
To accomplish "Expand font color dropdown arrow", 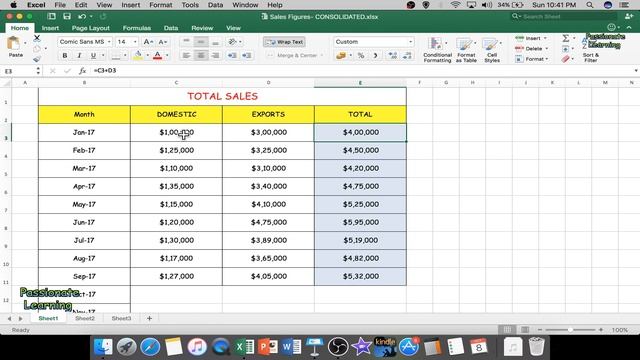I will tap(167, 56).
